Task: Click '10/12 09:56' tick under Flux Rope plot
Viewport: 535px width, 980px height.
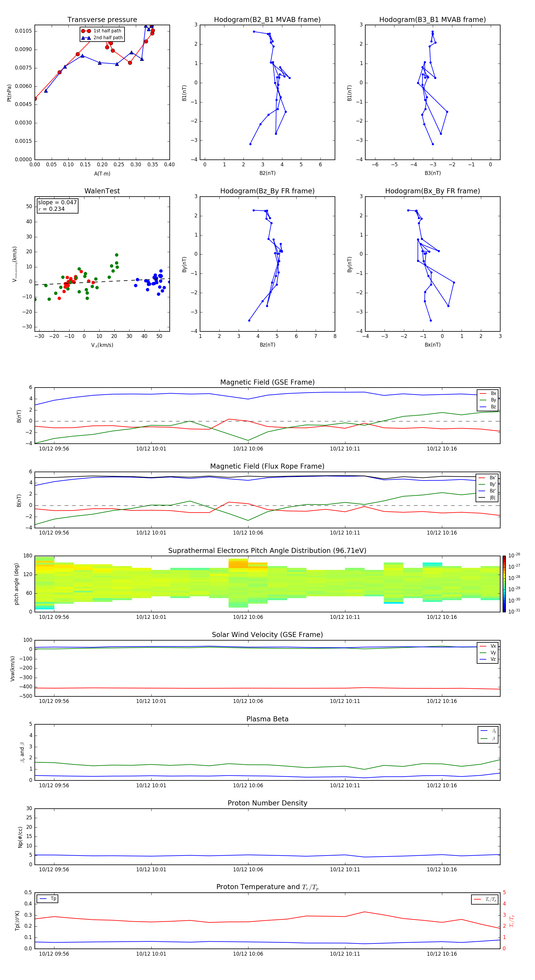Action: tap(54, 533)
